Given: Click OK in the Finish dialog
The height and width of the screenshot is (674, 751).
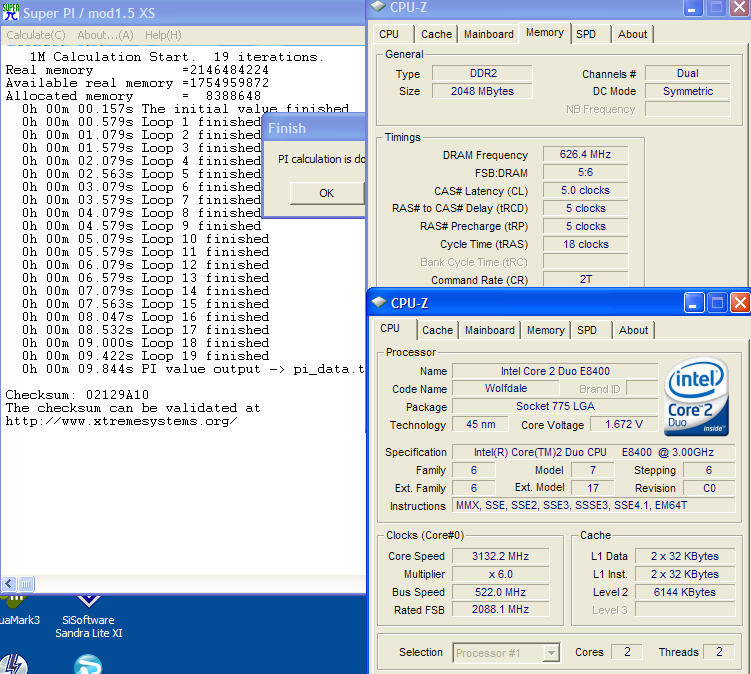Looking at the screenshot, I should (x=327, y=193).
